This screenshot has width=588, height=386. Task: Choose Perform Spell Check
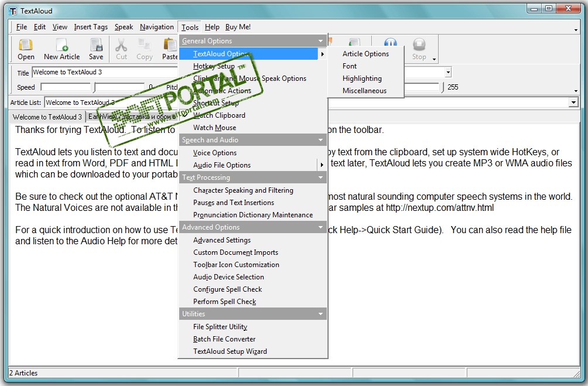[253, 302]
